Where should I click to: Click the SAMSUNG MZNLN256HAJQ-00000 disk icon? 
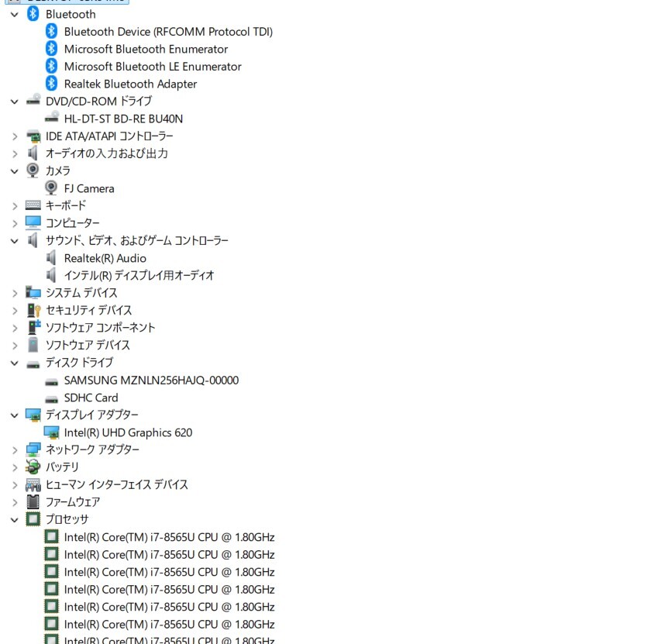pos(52,382)
